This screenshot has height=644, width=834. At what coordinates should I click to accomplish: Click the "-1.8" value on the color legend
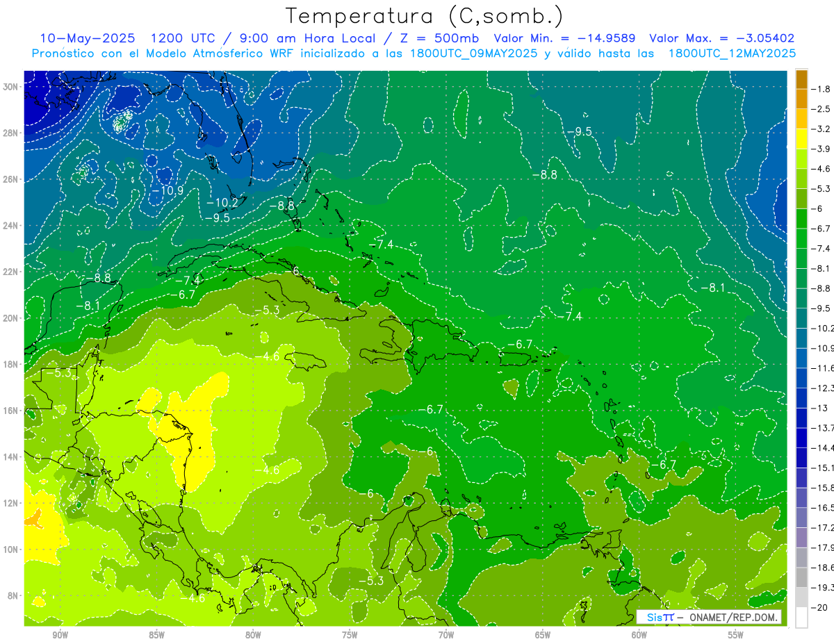(x=821, y=89)
